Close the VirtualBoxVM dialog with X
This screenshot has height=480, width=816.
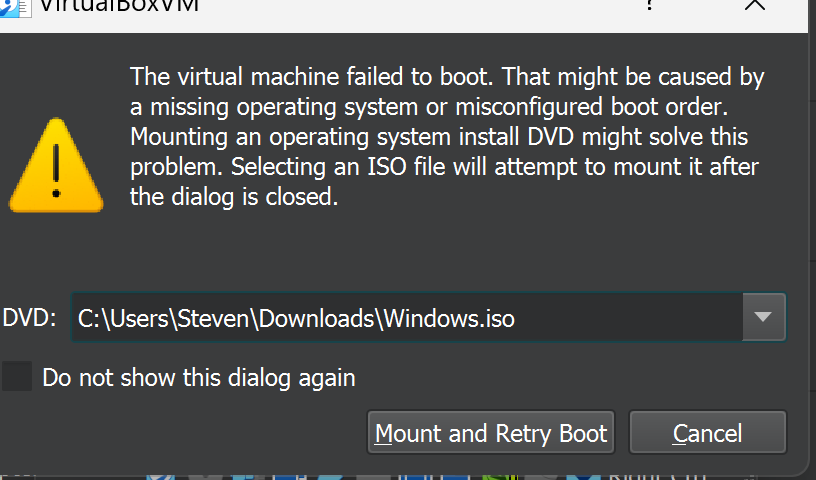[x=755, y=5]
